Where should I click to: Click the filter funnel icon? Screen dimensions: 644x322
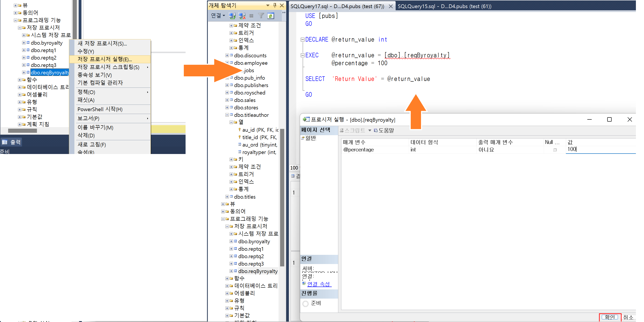tap(261, 16)
